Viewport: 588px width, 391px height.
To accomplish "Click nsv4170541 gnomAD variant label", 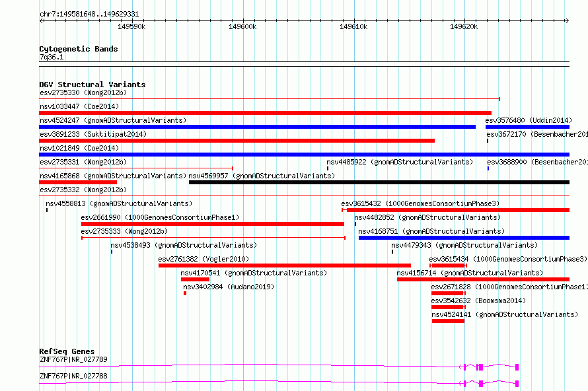I will click(x=254, y=273).
